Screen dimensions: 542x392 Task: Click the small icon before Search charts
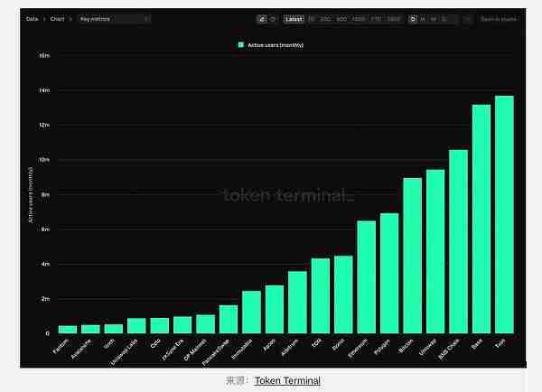coord(468,18)
